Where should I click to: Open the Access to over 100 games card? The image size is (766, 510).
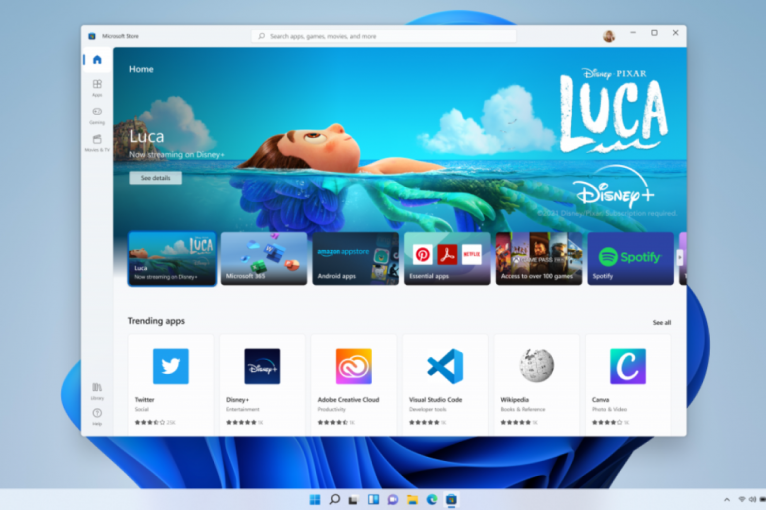click(x=539, y=258)
